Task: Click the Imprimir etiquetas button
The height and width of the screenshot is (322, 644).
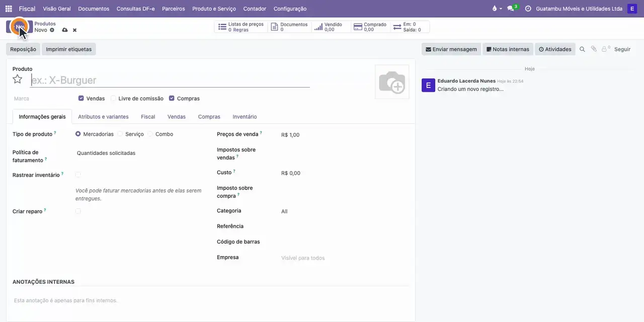Action: [x=69, y=49]
